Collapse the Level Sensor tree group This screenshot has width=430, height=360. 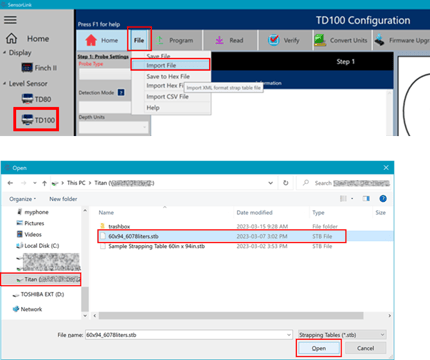[5, 83]
